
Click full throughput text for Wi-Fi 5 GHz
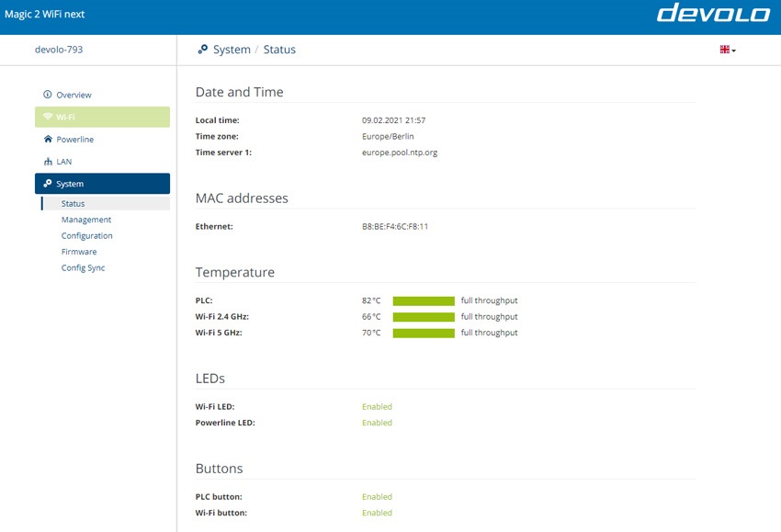click(x=489, y=333)
